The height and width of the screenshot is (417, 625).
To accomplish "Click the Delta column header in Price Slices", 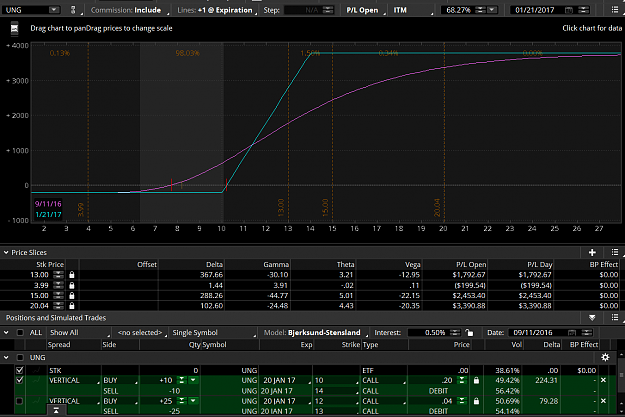I will [214, 264].
